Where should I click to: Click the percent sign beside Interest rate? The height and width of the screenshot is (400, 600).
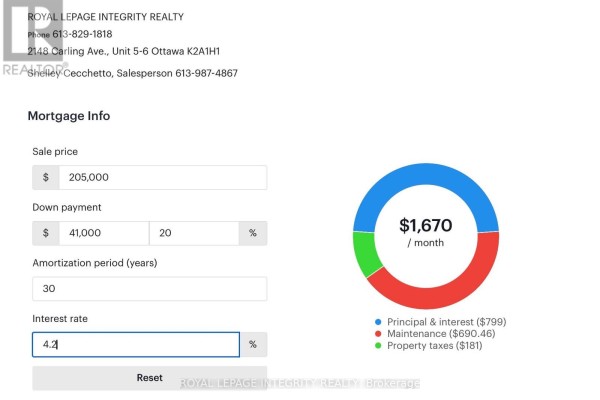[x=253, y=344]
